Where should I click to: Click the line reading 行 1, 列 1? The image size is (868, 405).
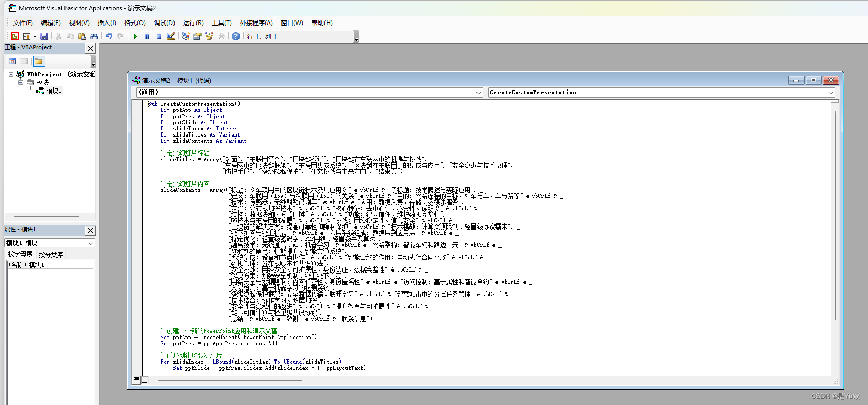click(x=262, y=37)
